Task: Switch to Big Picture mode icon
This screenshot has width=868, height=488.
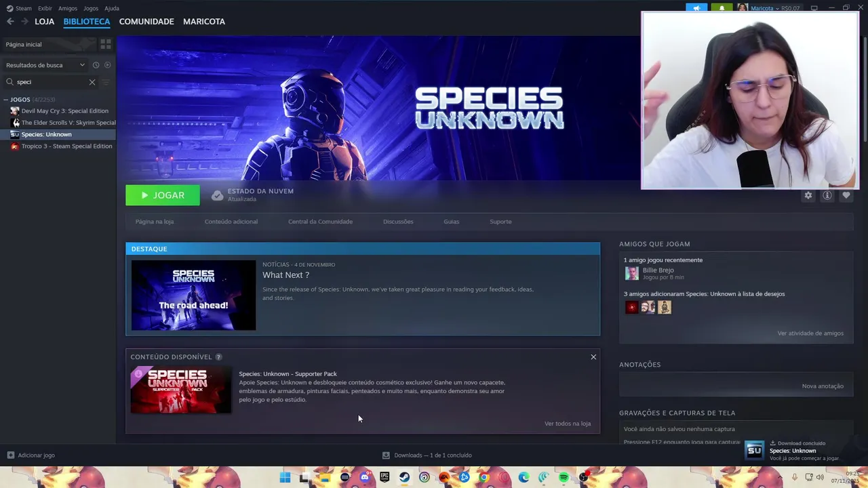Action: click(x=814, y=8)
